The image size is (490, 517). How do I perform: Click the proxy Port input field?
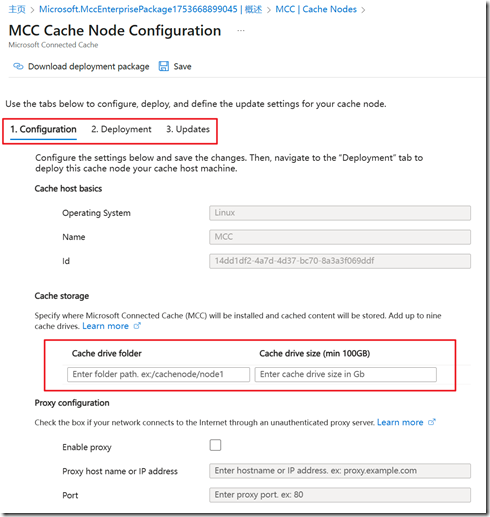coord(340,495)
